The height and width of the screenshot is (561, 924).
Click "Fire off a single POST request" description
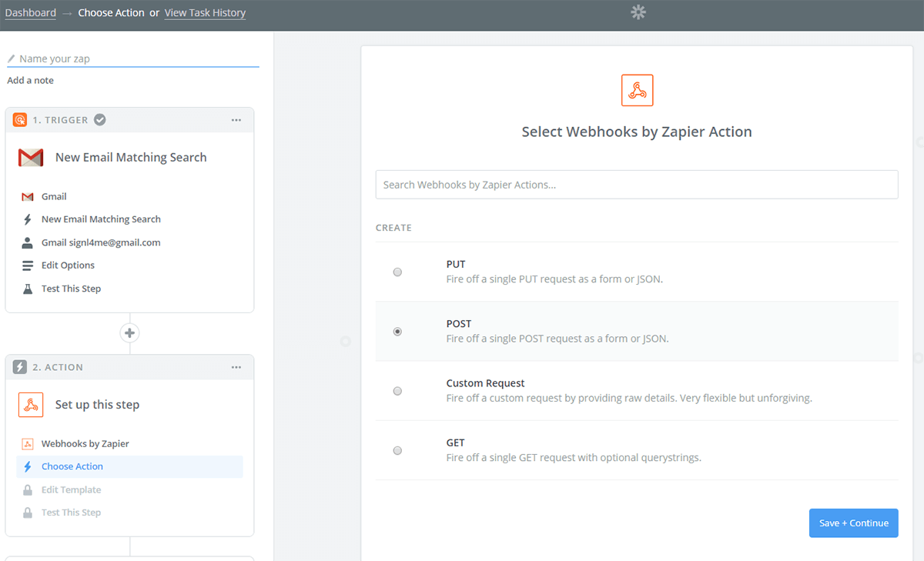click(557, 339)
